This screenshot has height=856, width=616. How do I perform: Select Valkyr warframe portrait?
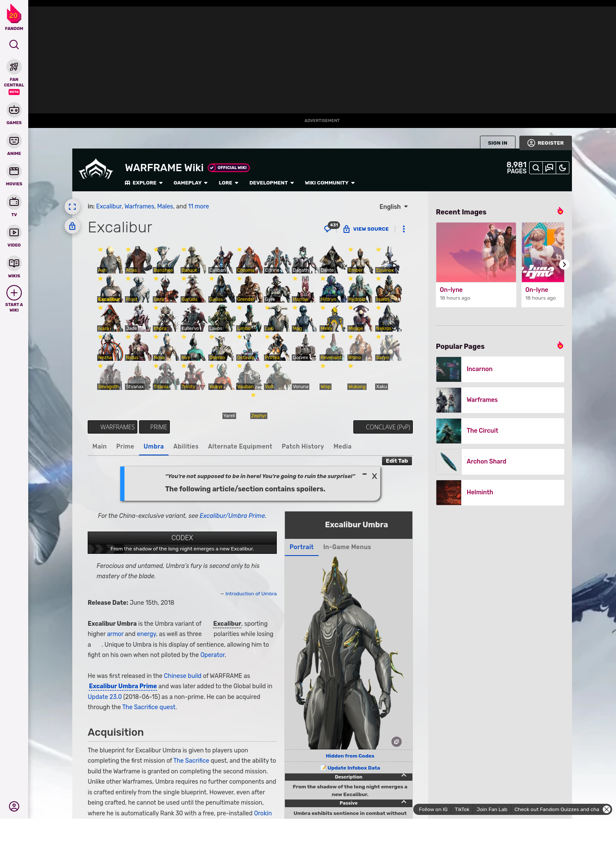(221, 376)
